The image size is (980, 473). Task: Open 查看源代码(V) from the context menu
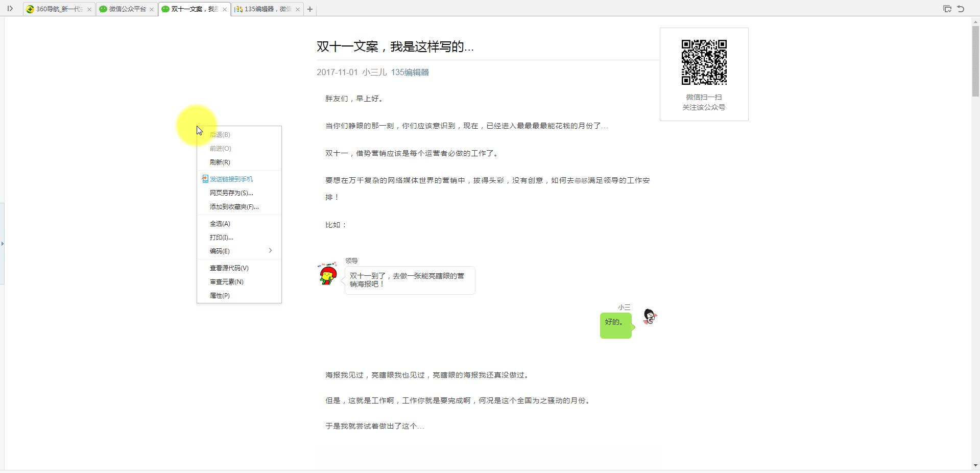pyautogui.click(x=239, y=268)
